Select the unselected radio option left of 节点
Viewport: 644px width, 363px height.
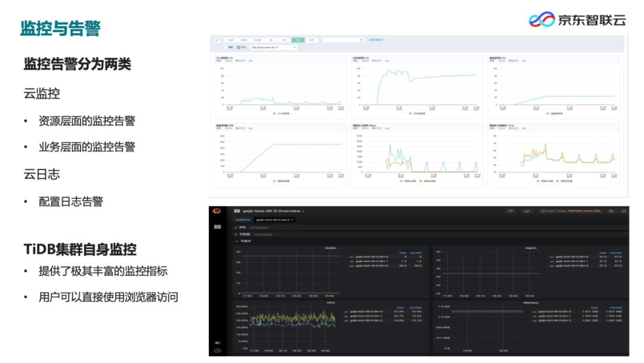(x=225, y=47)
